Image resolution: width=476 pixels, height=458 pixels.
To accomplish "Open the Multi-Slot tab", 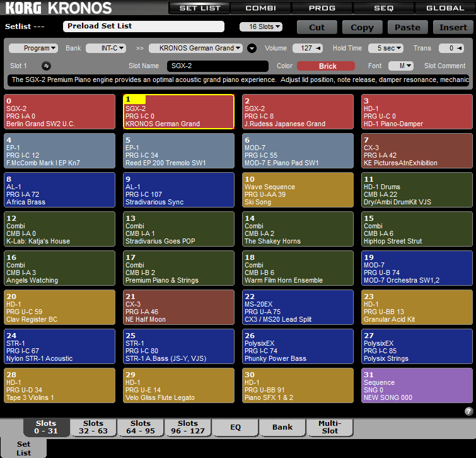I will (x=330, y=427).
